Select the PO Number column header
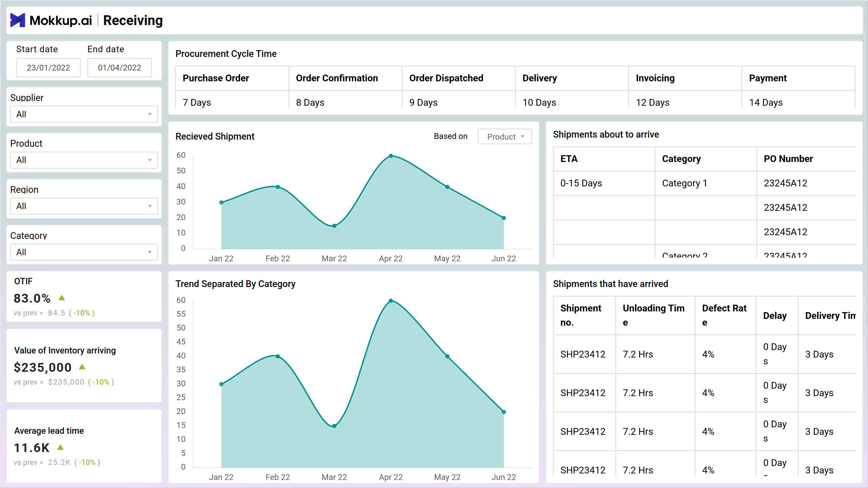The width and height of the screenshot is (868, 488). [x=806, y=159]
